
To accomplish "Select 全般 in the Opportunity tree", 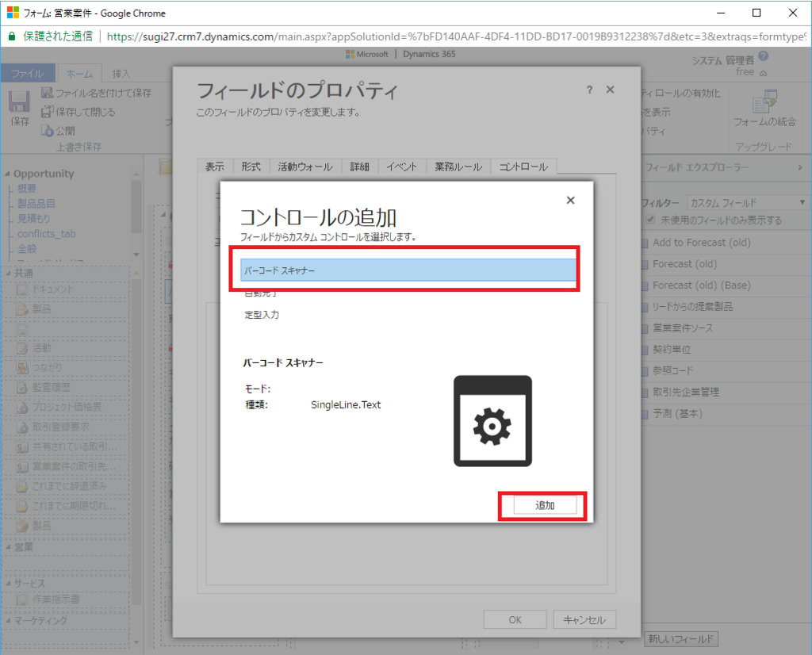I will [x=27, y=248].
